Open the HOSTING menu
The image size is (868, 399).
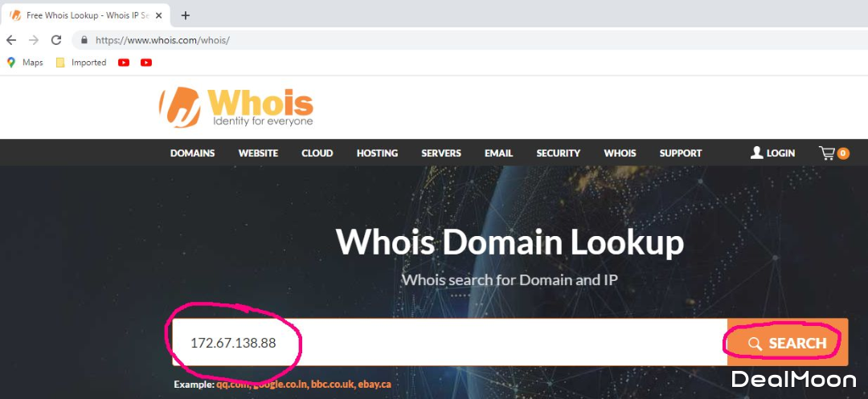coord(377,153)
